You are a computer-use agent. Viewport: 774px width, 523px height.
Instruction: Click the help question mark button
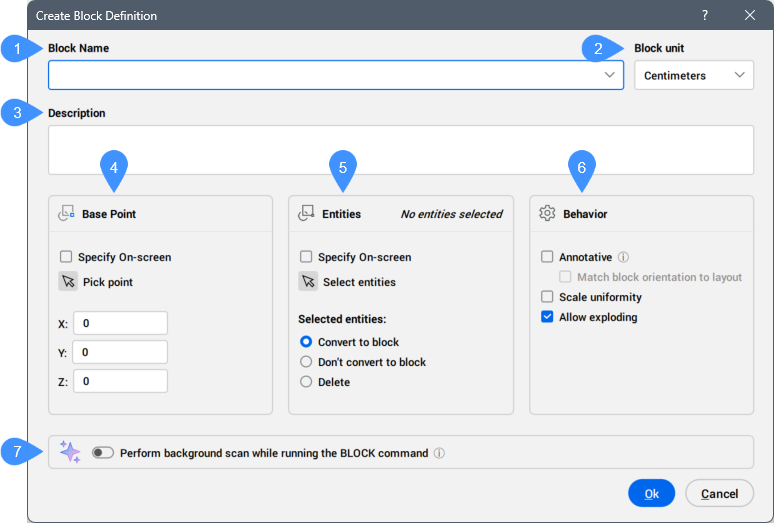coord(704,15)
